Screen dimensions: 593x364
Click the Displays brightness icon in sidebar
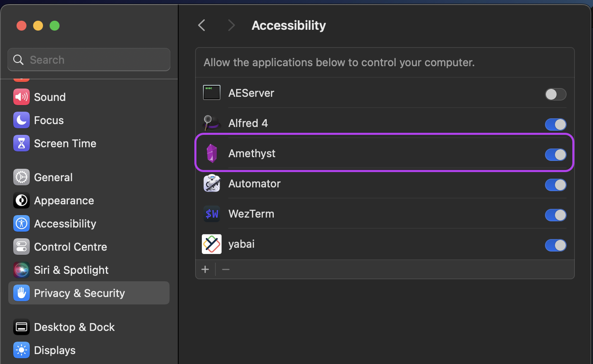point(21,350)
